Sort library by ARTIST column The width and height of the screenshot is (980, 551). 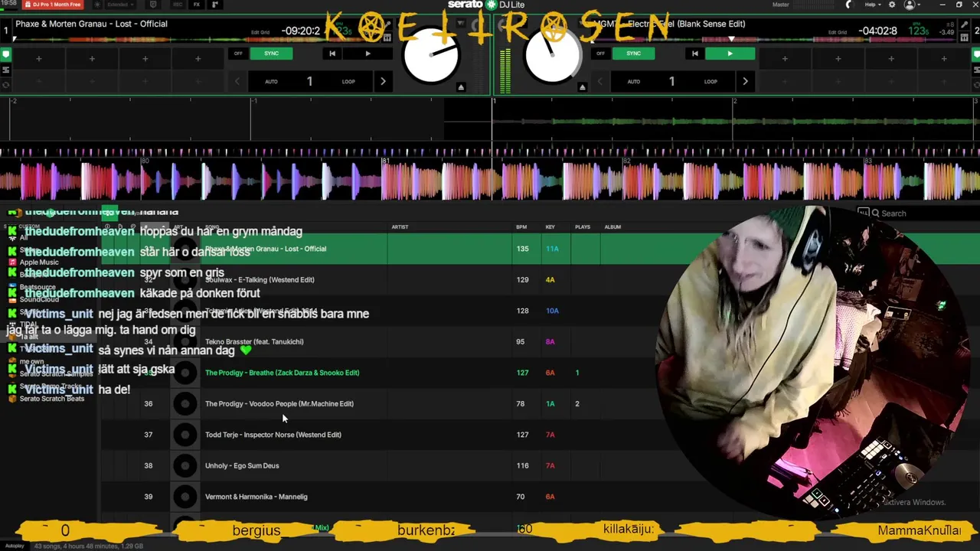[x=400, y=227]
